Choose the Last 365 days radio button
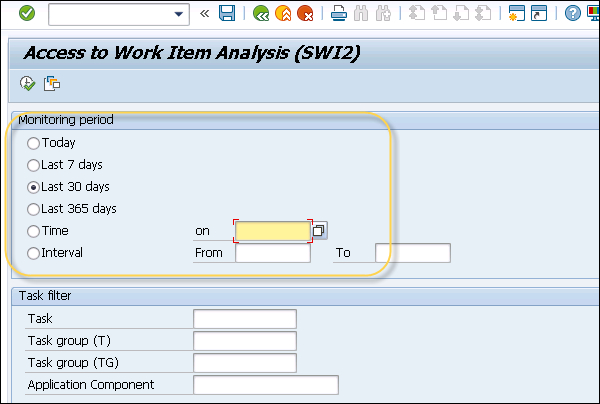This screenshot has width=600, height=404. pyautogui.click(x=34, y=209)
